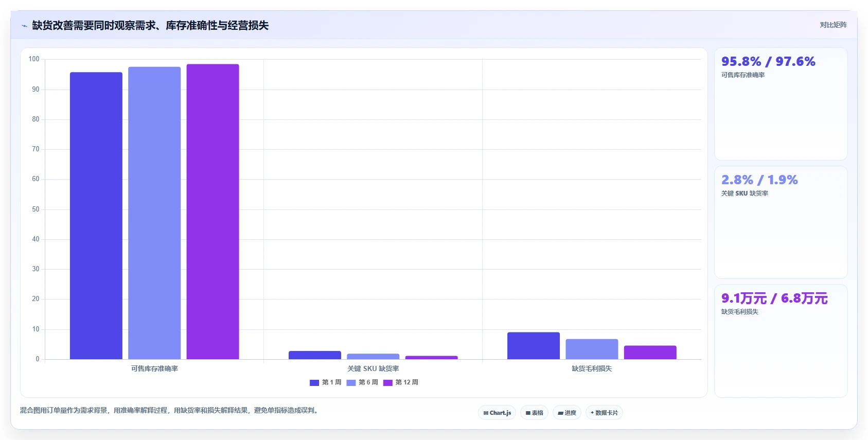Image resolution: width=868 pixels, height=440 pixels.
Task: Toggle the 第 12 周 legend swatch
Action: pyautogui.click(x=388, y=382)
